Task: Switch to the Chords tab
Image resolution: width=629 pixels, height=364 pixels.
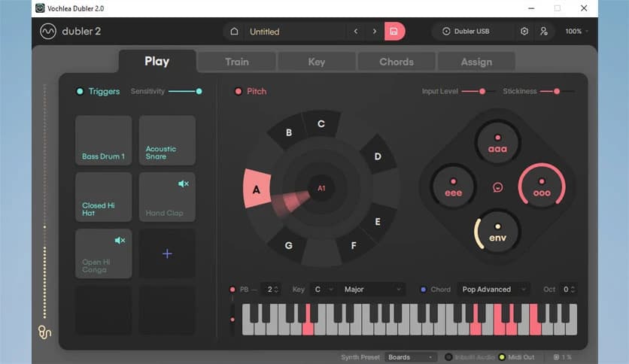Action: (x=397, y=62)
